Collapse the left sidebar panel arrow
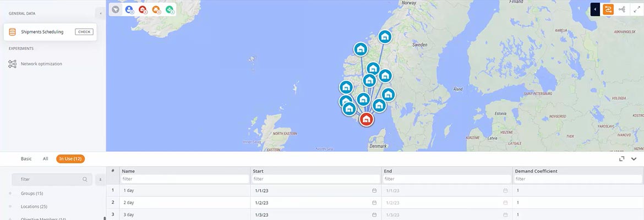Viewport: 644px width, 220px height. tap(101, 14)
